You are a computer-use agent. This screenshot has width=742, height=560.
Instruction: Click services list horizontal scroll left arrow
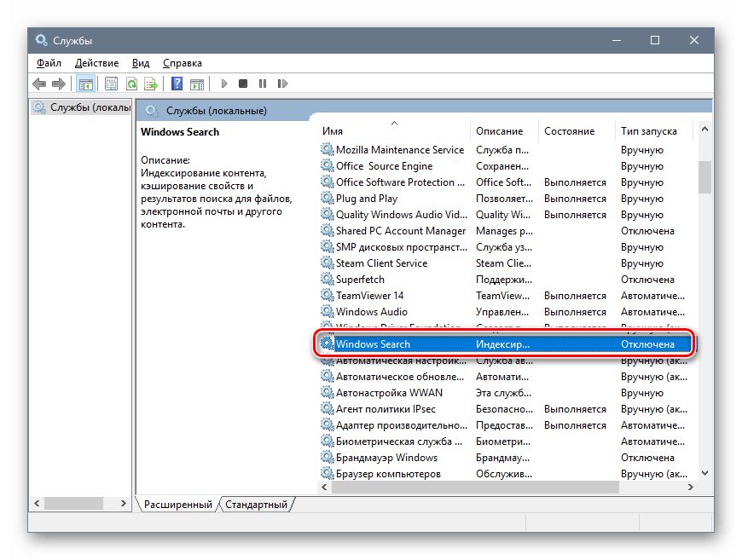(x=324, y=488)
